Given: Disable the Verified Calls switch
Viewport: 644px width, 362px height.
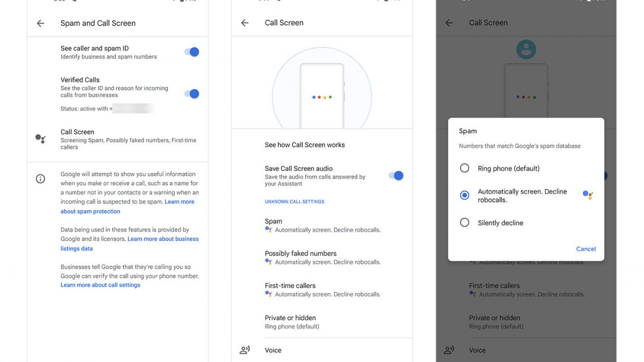Looking at the screenshot, I should pos(192,94).
